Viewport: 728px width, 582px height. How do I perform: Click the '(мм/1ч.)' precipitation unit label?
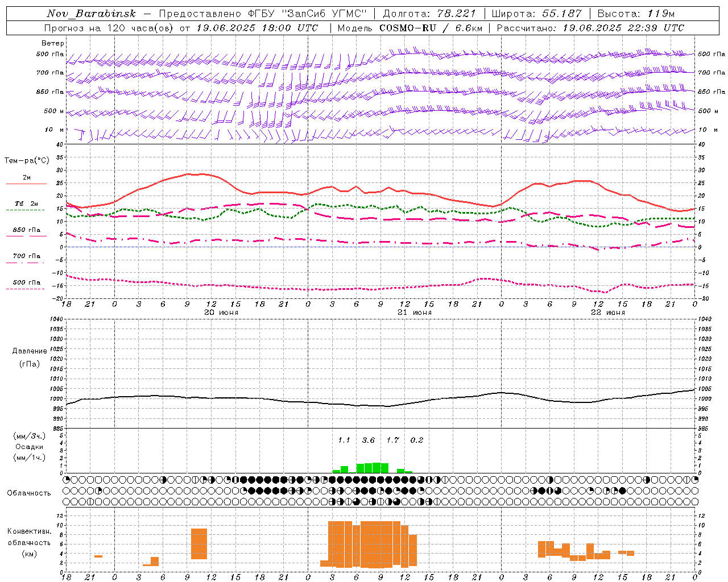click(x=30, y=458)
